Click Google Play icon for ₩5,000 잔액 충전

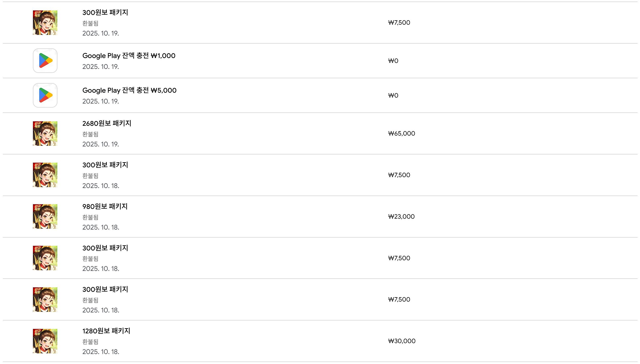click(x=45, y=95)
